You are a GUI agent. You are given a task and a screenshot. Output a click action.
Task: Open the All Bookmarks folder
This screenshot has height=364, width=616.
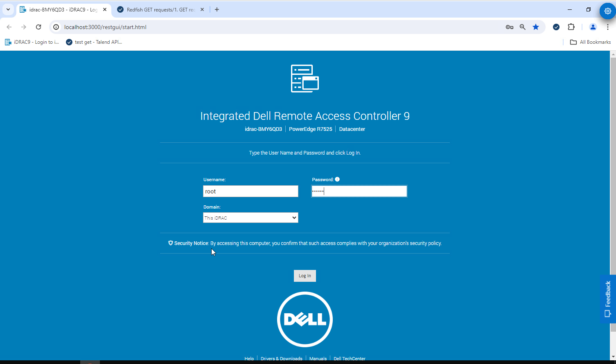[x=591, y=42]
